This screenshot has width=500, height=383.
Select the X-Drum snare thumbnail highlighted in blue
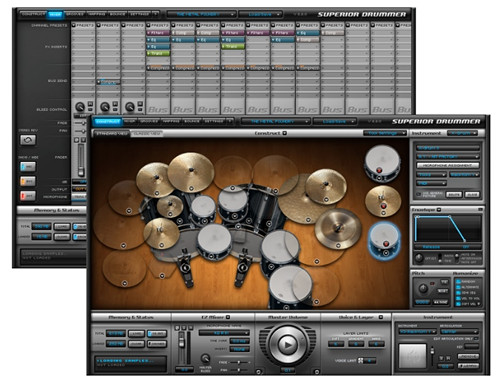pos(384,240)
